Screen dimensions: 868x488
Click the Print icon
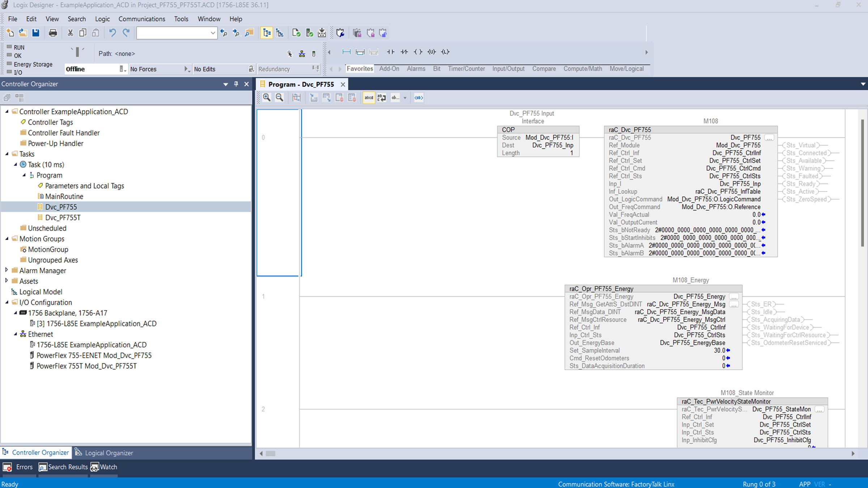[x=53, y=33]
